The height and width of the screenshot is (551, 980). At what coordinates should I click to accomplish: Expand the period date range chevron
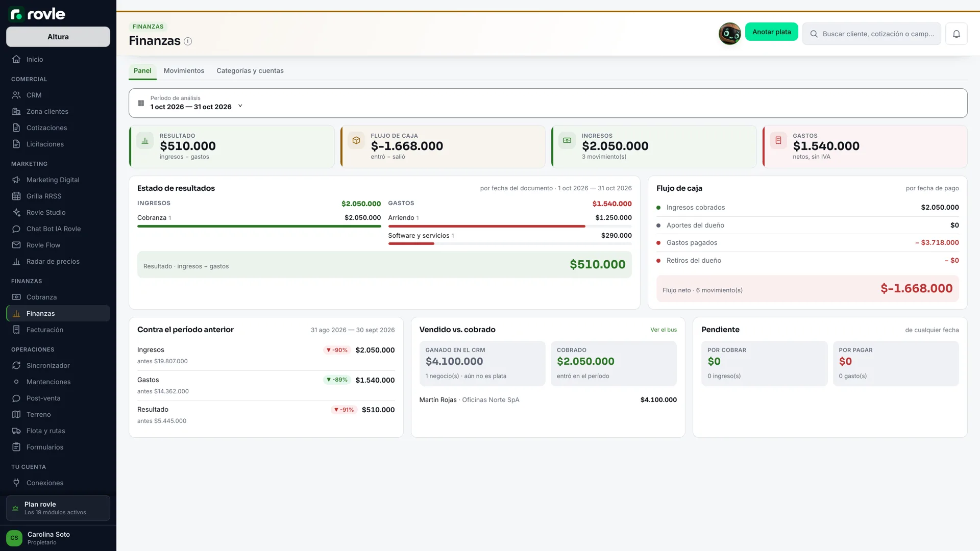pyautogui.click(x=240, y=106)
